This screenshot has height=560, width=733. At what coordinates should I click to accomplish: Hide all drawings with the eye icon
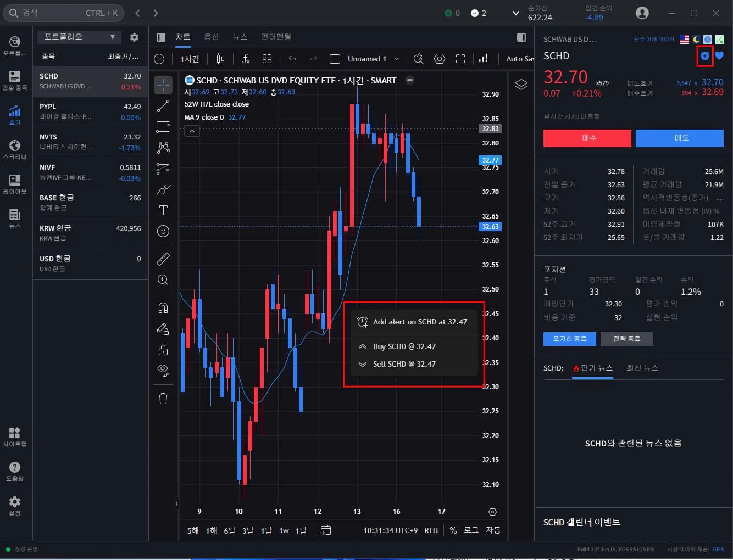[163, 370]
